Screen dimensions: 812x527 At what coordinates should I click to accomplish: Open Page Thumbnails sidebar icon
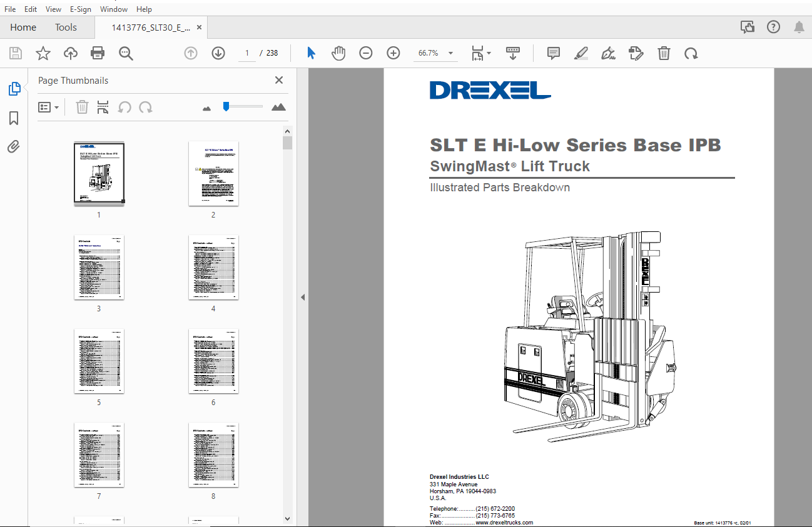click(14, 89)
